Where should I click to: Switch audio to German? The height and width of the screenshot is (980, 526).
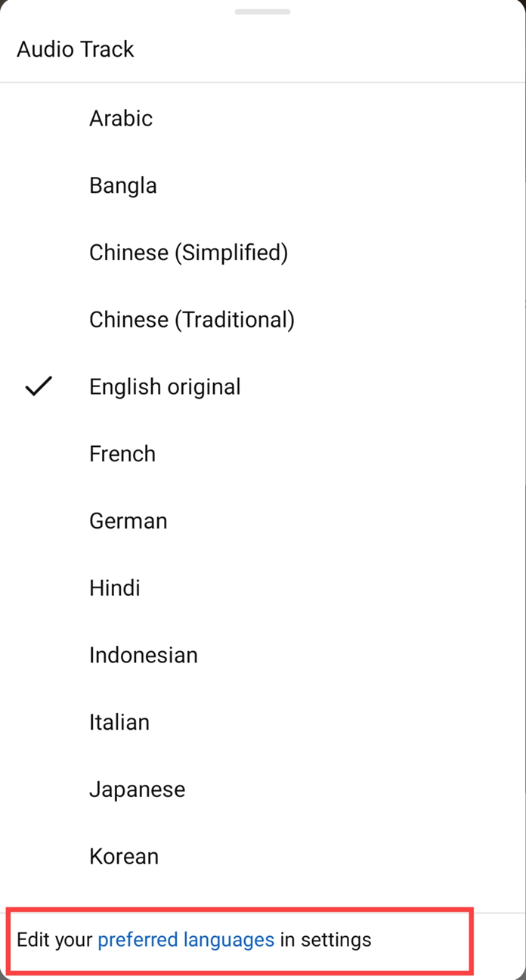click(x=128, y=521)
